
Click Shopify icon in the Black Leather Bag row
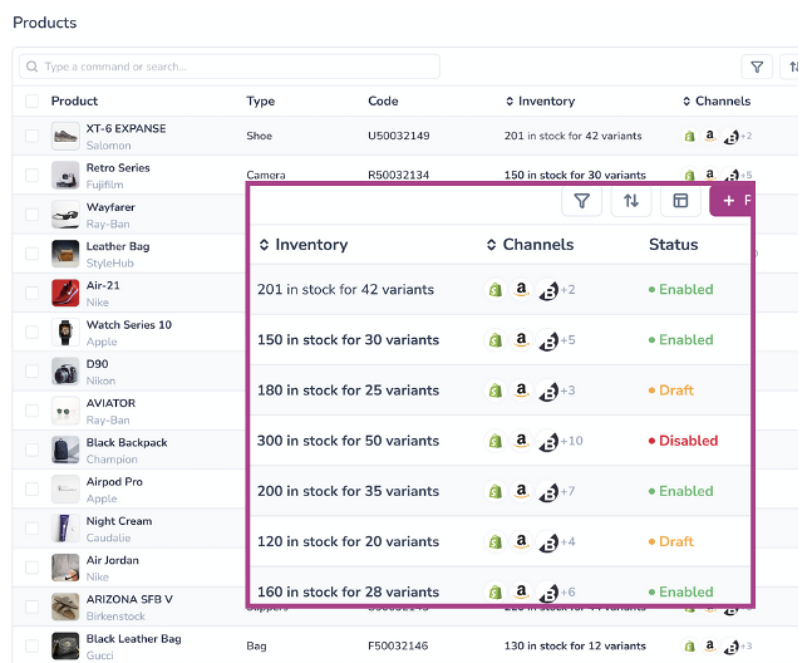690,646
